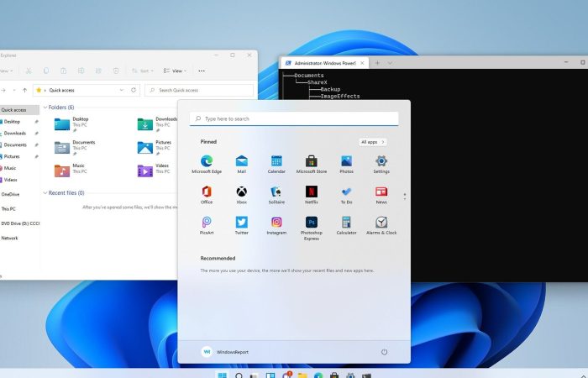Collapse the Folders (6) section
The image size is (588, 378).
point(45,108)
